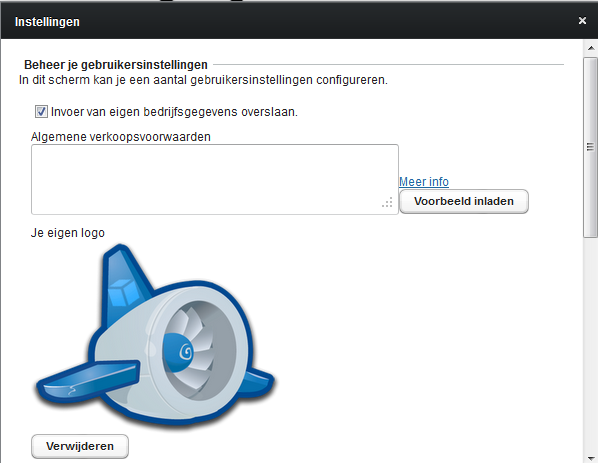Click the vertical scrollbar thumb

click(591, 147)
